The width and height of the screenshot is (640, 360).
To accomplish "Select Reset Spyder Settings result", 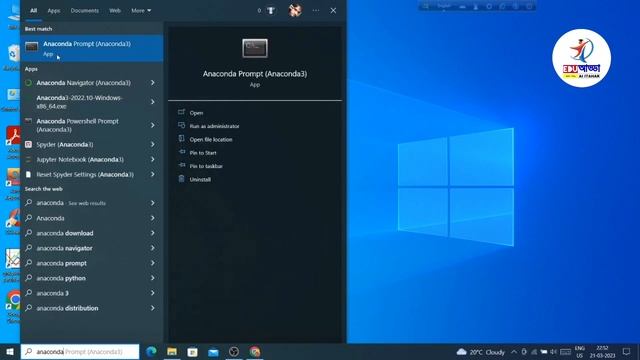I will pos(84,175).
